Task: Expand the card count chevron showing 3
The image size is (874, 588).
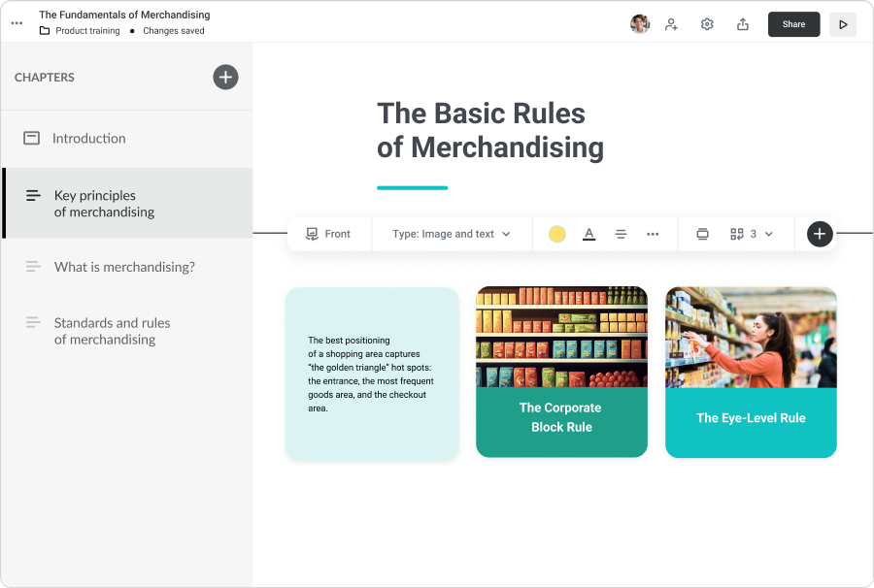Action: [x=768, y=233]
